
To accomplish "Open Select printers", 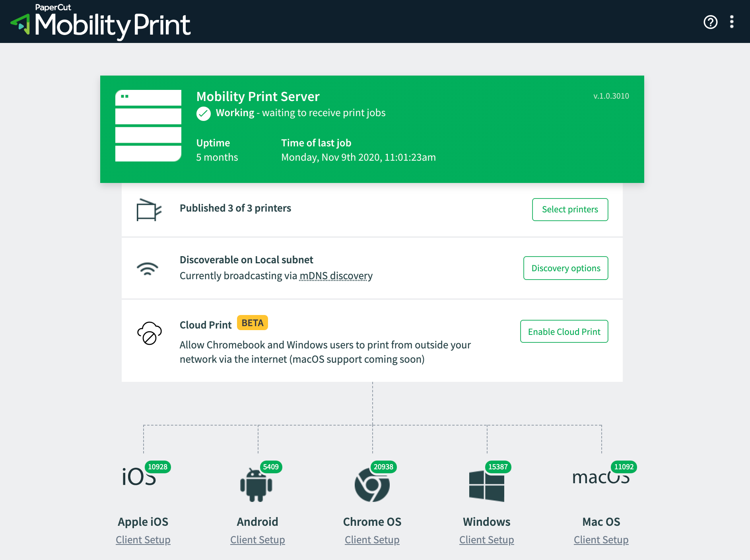I will click(570, 210).
